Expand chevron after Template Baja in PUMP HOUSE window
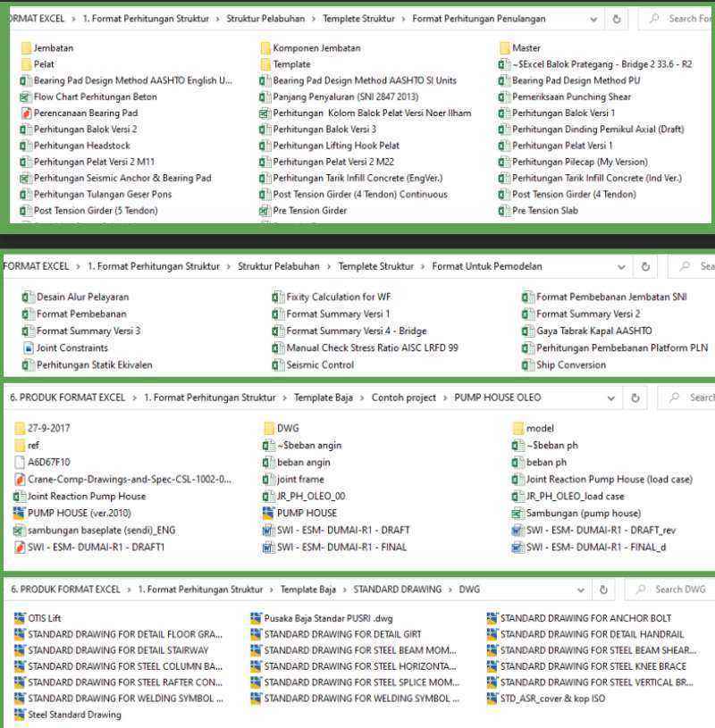The height and width of the screenshot is (728, 715). point(362,397)
